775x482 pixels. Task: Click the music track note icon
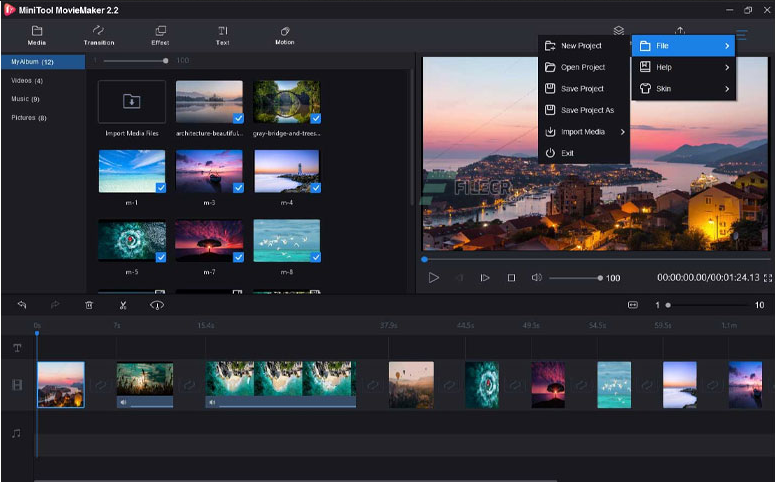point(17,434)
